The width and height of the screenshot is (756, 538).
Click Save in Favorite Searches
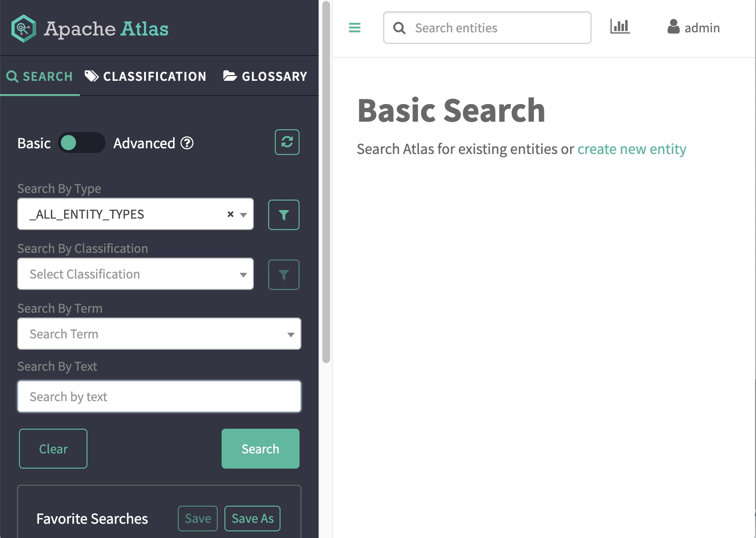point(198,519)
